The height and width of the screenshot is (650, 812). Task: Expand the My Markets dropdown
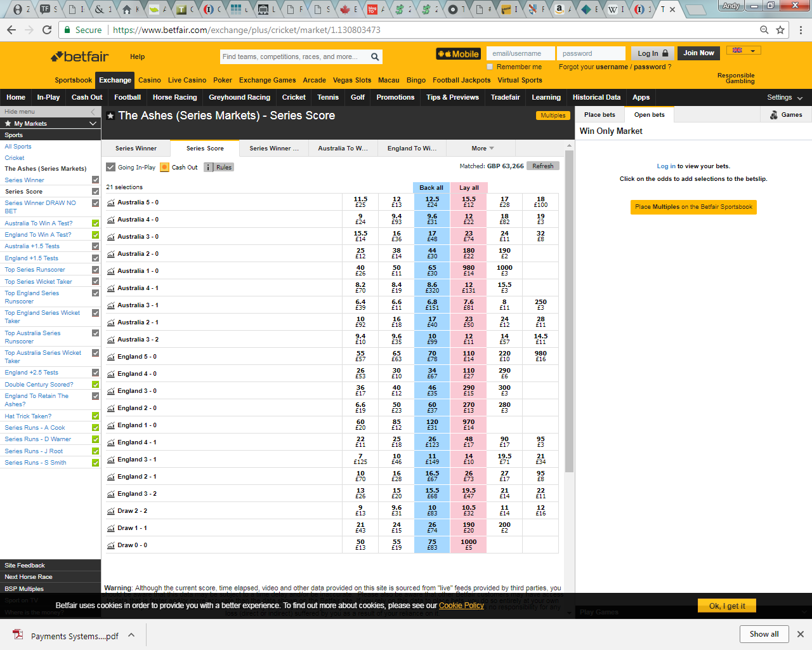(93, 123)
